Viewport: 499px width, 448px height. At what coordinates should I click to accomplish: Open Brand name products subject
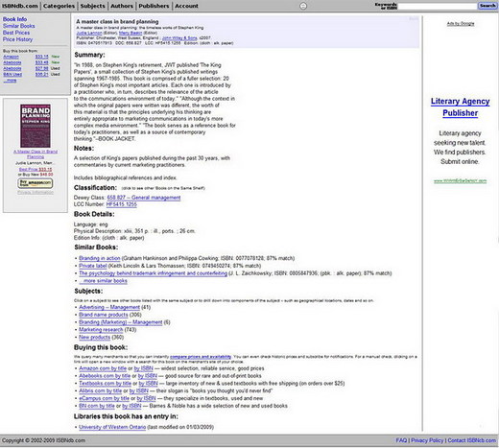104,315
